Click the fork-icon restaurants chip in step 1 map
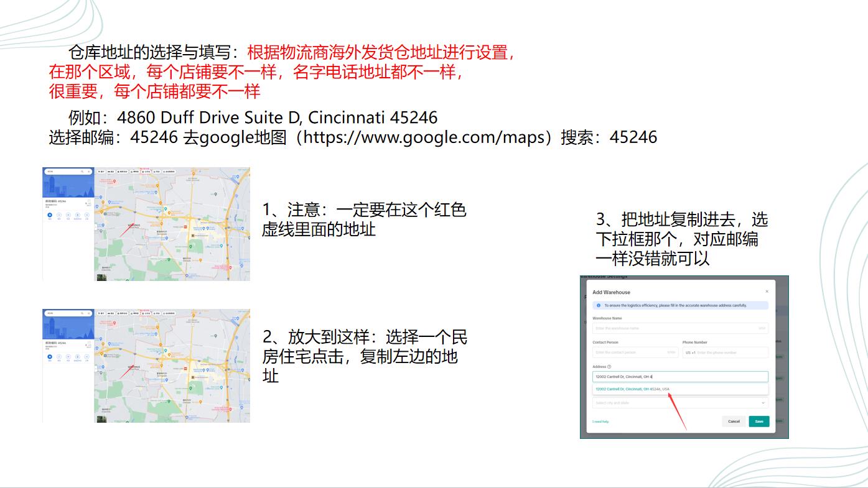 [x=101, y=172]
